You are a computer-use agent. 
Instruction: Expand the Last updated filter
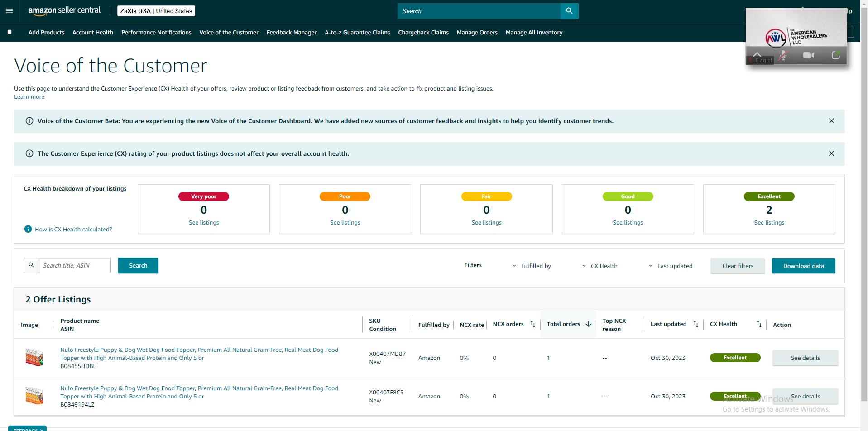coord(670,266)
